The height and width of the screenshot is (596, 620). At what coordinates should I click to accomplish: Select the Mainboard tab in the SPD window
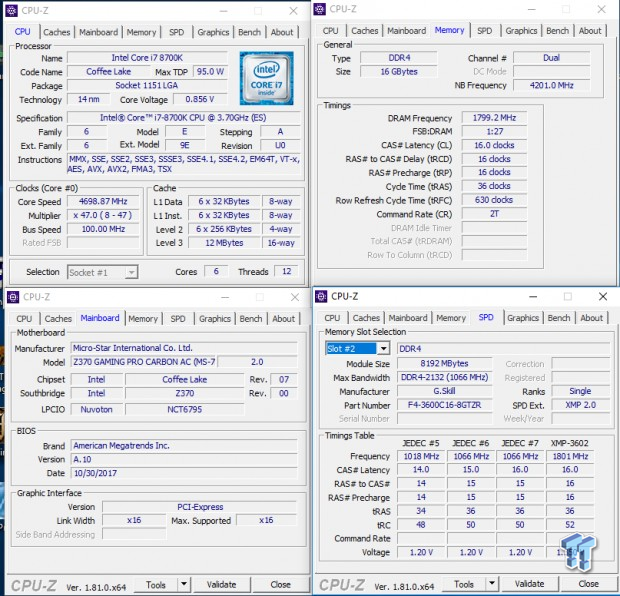408,318
